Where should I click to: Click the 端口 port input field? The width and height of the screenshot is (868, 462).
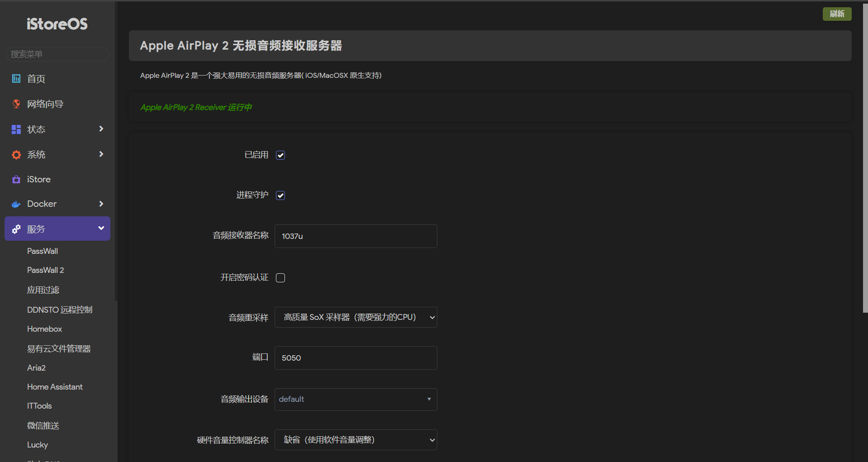356,358
